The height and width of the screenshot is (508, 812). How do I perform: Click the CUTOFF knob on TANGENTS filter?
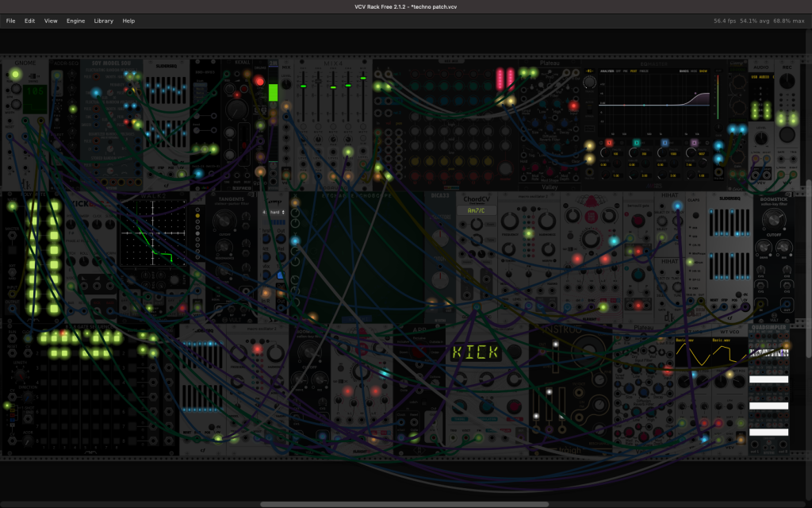[224, 221]
